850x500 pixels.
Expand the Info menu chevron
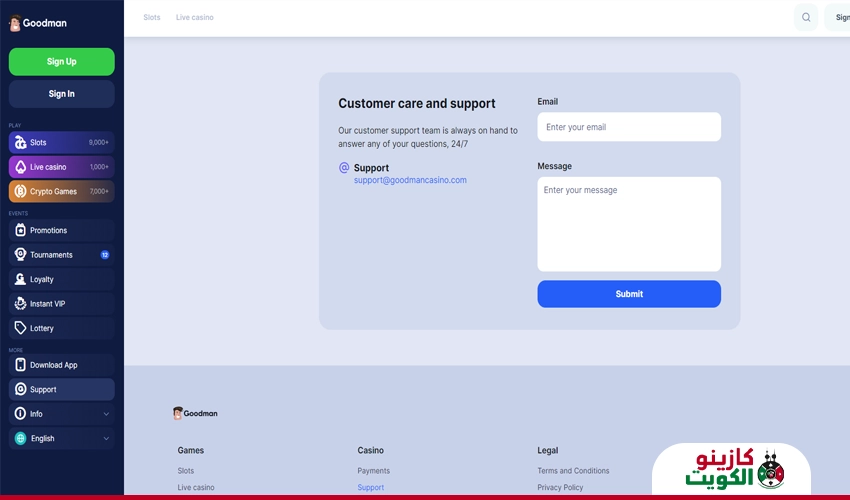pos(106,414)
